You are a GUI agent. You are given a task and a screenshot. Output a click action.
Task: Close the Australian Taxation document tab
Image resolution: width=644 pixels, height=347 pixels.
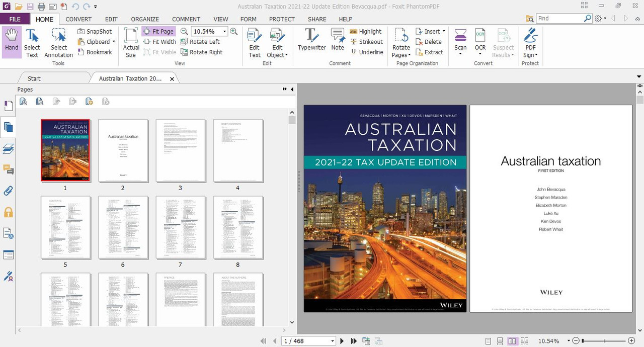coord(172,79)
